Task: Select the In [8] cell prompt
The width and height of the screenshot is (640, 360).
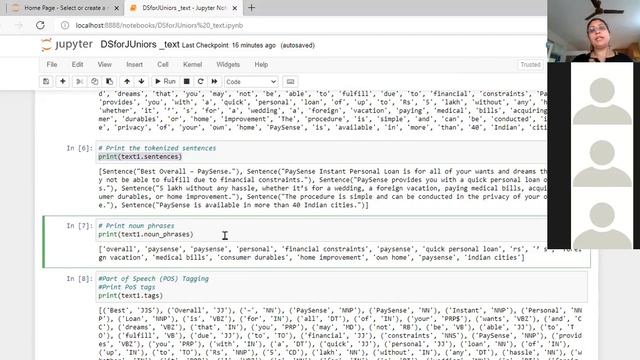Action: pos(79,279)
